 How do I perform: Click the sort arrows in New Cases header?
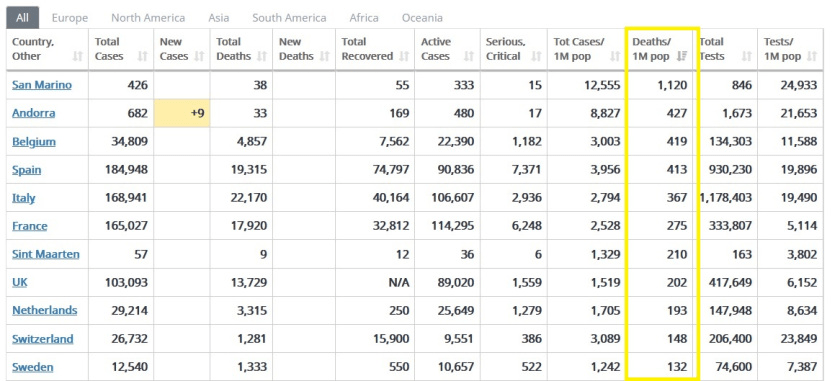pyautogui.click(x=199, y=56)
